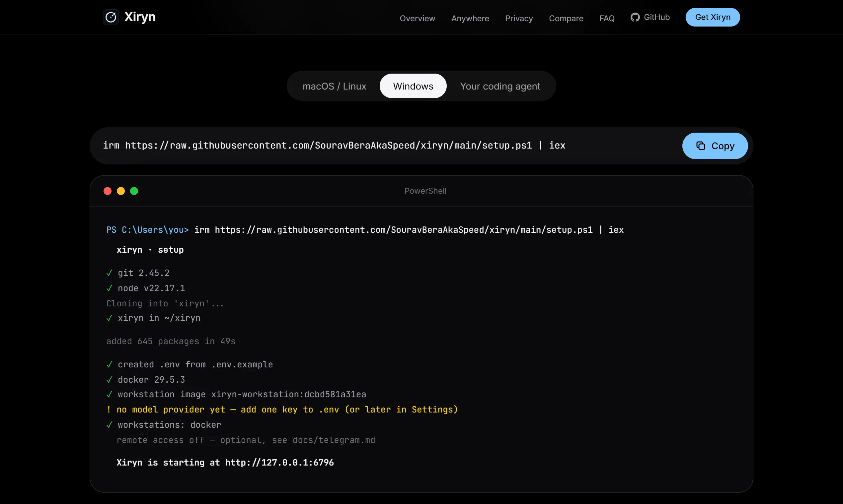
Task: Click the 'xiryn · setup' heading line
Action: [x=150, y=250]
